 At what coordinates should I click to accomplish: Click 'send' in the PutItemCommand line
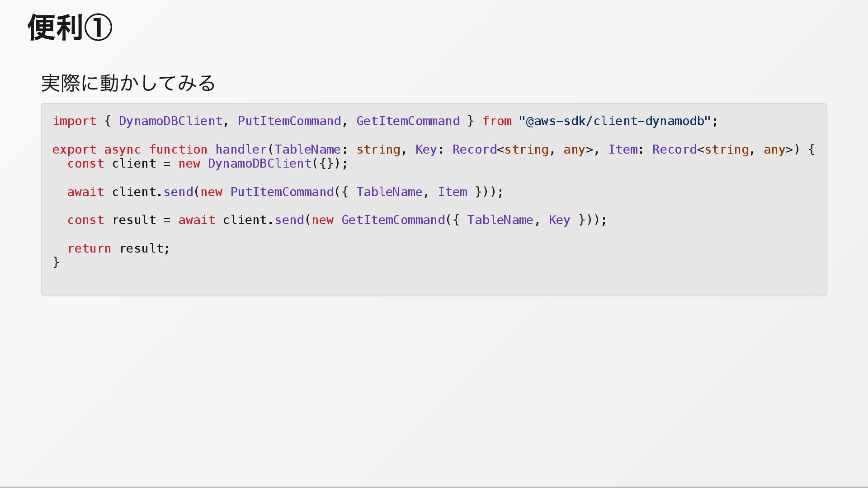(178, 192)
